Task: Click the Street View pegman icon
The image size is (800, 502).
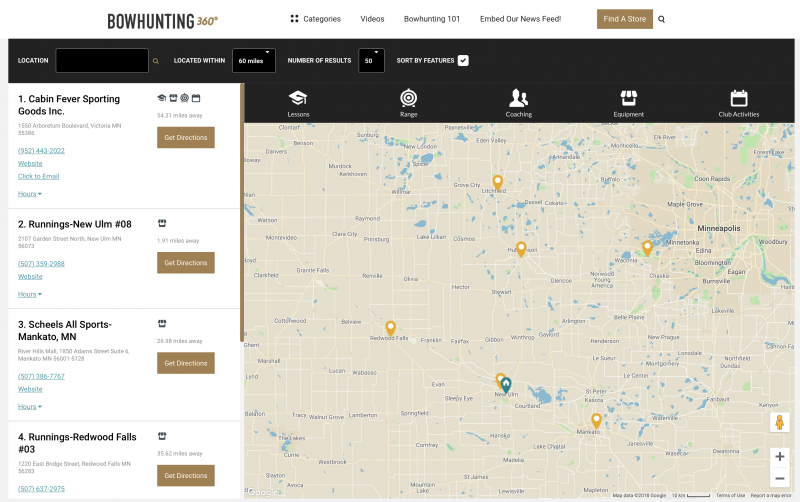Action: pyautogui.click(x=779, y=422)
